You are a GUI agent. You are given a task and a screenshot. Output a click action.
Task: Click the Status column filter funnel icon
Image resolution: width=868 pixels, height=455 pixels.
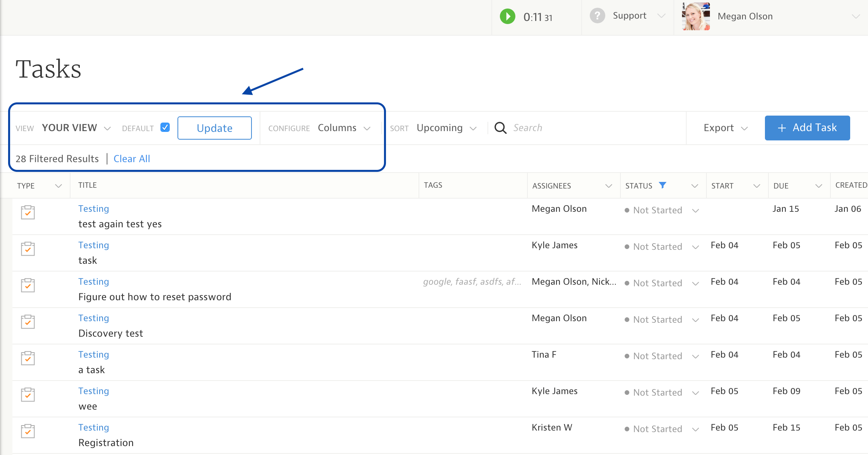click(663, 185)
